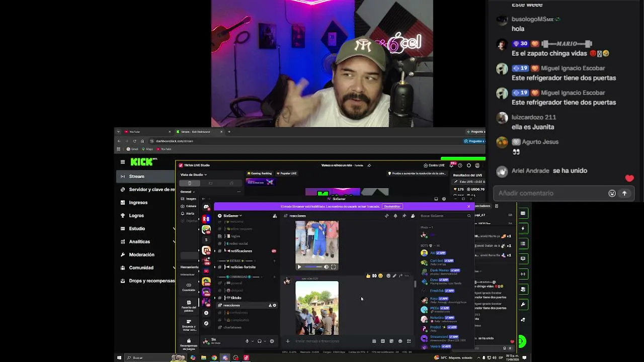Collapse the COMUNIDAD channel category
Screen dimensions: 644x362
(x=240, y=277)
